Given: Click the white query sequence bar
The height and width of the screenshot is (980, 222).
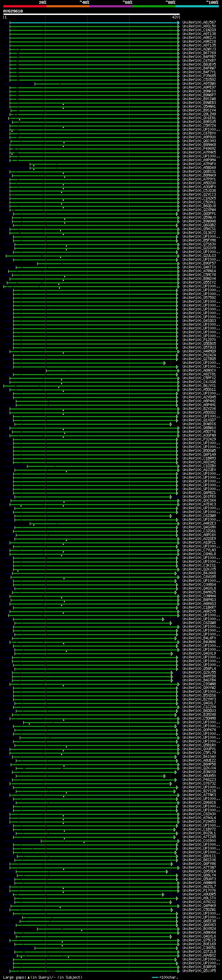Looking at the screenshot, I should point(92,14).
